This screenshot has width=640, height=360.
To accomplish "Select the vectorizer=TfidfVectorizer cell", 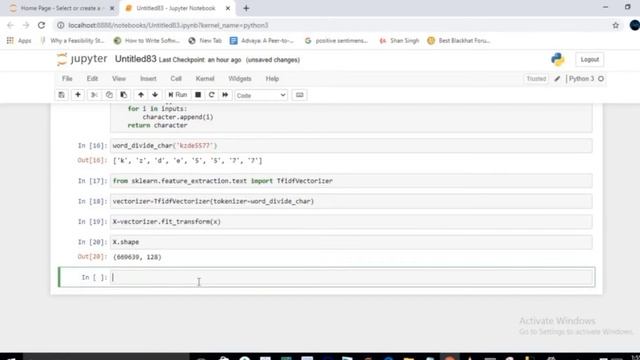I will [351, 201].
